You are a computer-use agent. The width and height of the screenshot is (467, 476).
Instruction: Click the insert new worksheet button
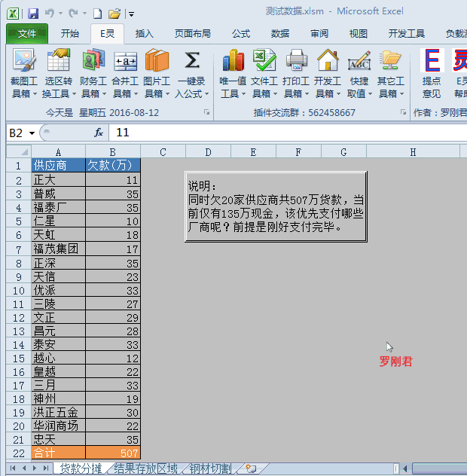[x=251, y=468]
